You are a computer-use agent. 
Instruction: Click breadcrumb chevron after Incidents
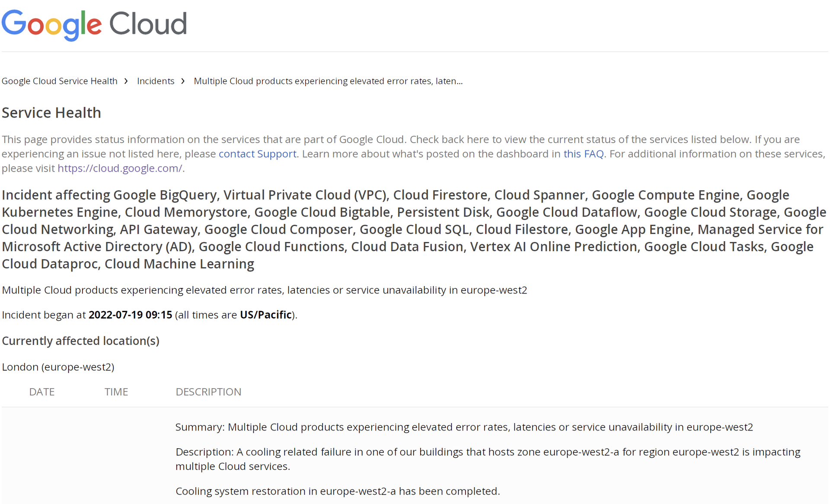coord(183,81)
